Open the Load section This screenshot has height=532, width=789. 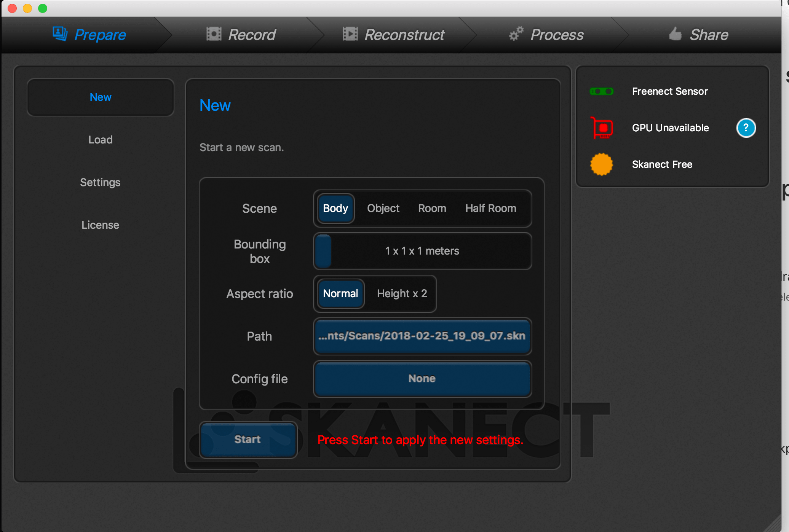[x=101, y=140]
